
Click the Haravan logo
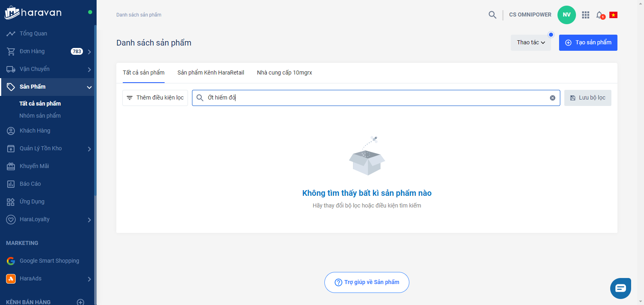pyautogui.click(x=33, y=12)
